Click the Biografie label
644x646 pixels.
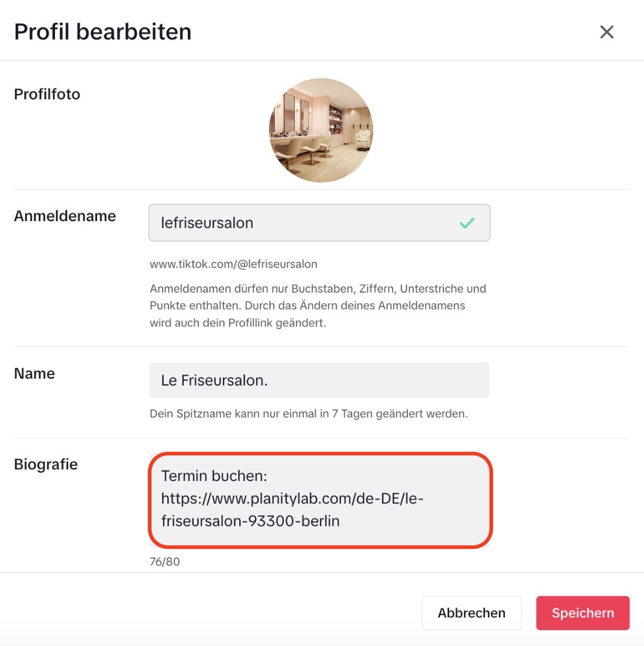point(46,464)
